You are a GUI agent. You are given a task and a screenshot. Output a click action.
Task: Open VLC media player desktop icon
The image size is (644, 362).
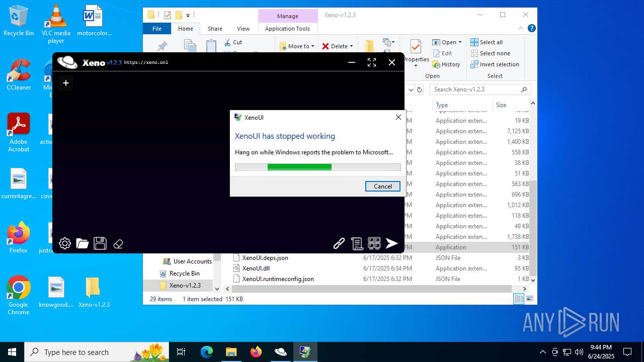click(56, 24)
